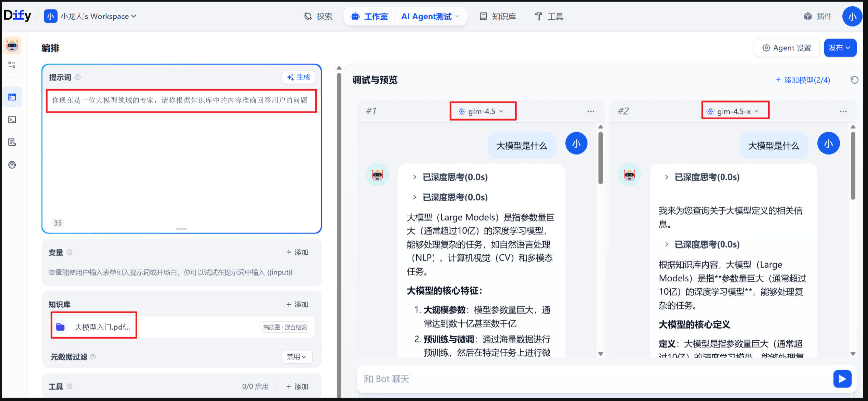Click the 编排 panel vertical scrollbar
Viewport: 868px width, 401px height.
click(x=339, y=234)
